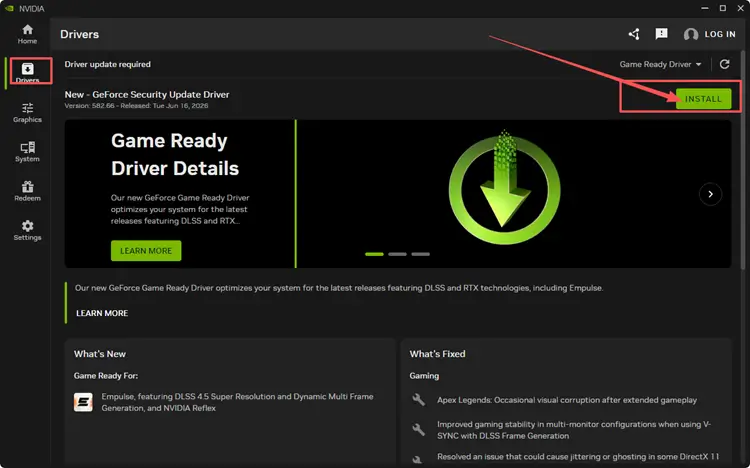Screen dimensions: 750x468
Task: Click the 'New - GeForce Security Update Driver' title
Action: tap(147, 94)
